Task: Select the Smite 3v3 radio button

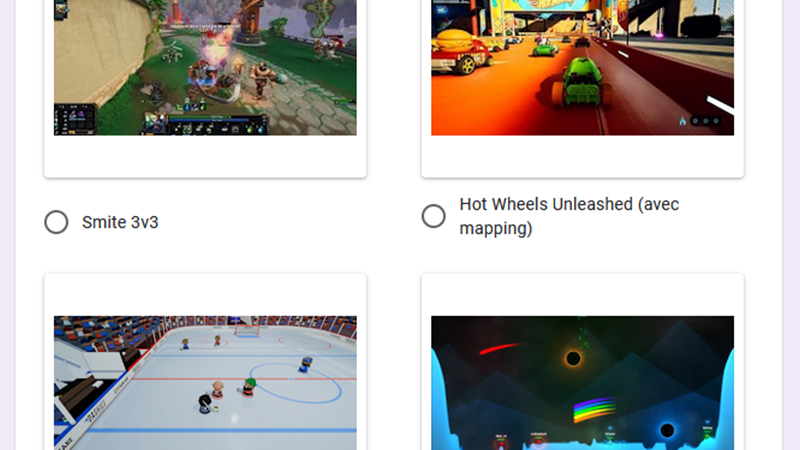Action: 56,222
